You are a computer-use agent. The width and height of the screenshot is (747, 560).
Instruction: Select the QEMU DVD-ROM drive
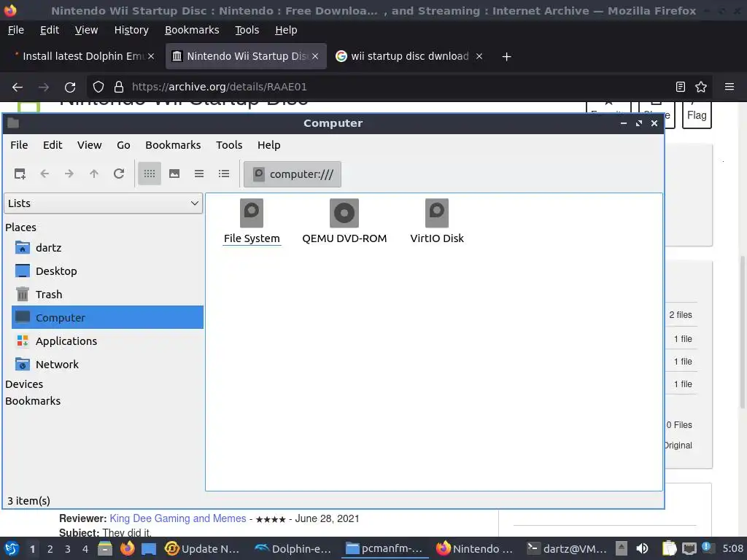tap(344, 222)
